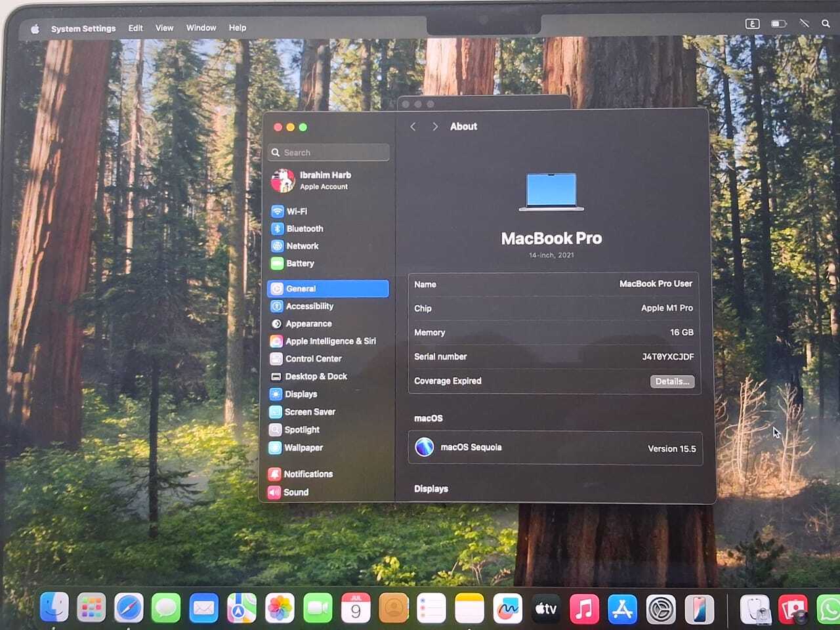The height and width of the screenshot is (630, 840).
Task: Select the macOS Sequoia version row
Action: (555, 448)
